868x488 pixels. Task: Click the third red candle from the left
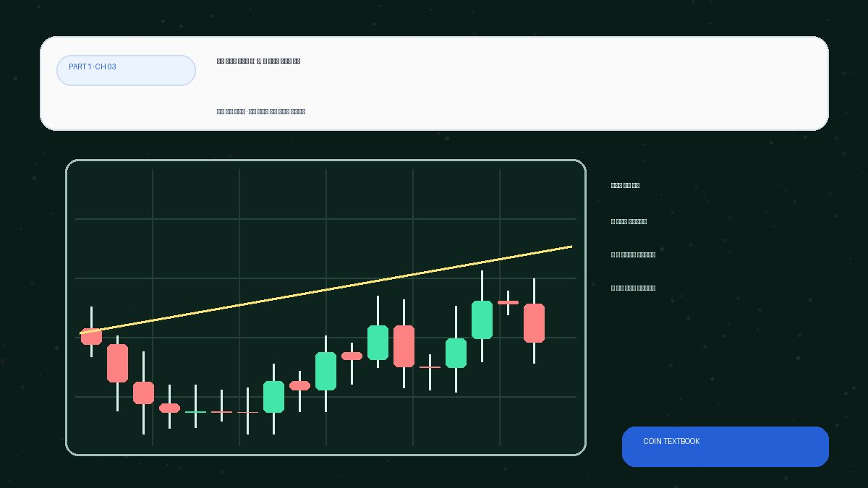(143, 393)
